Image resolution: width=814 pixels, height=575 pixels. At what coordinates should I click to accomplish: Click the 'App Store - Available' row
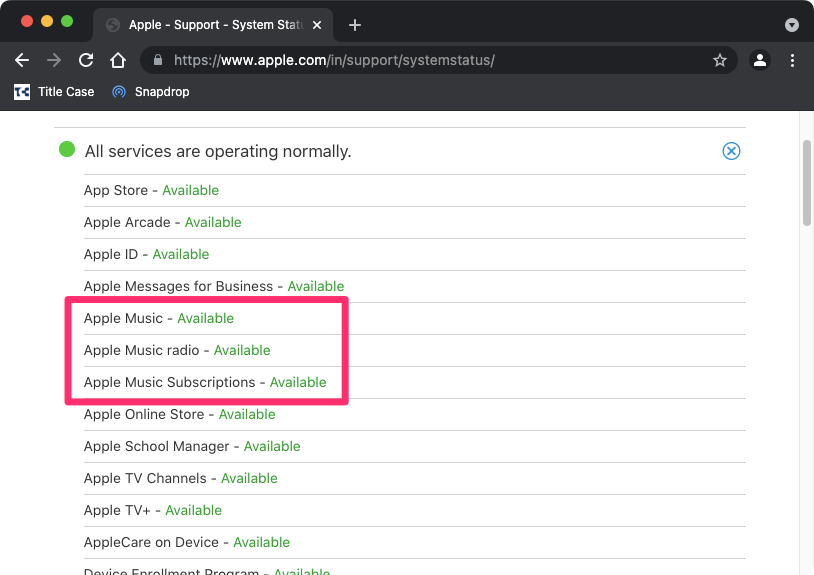[x=415, y=190]
